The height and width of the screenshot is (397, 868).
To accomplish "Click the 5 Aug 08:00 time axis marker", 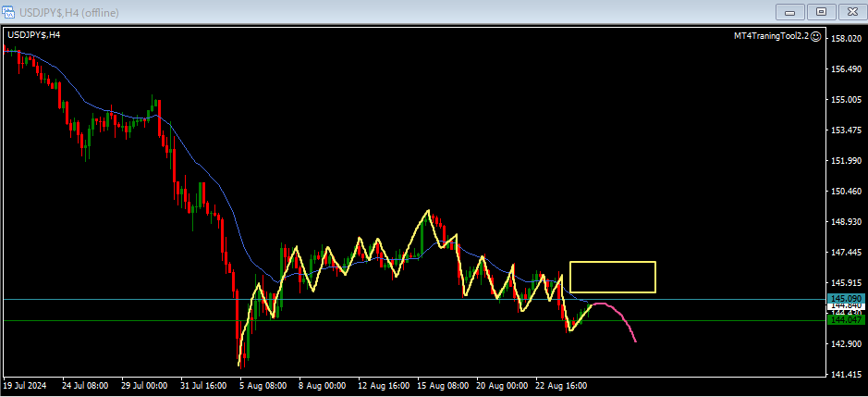I will 263,385.
